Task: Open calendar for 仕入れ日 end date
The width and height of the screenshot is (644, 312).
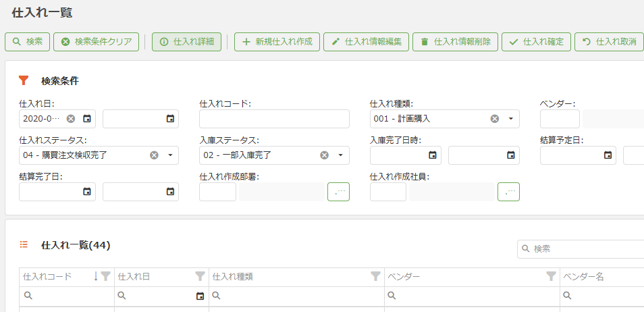Action: tap(170, 119)
